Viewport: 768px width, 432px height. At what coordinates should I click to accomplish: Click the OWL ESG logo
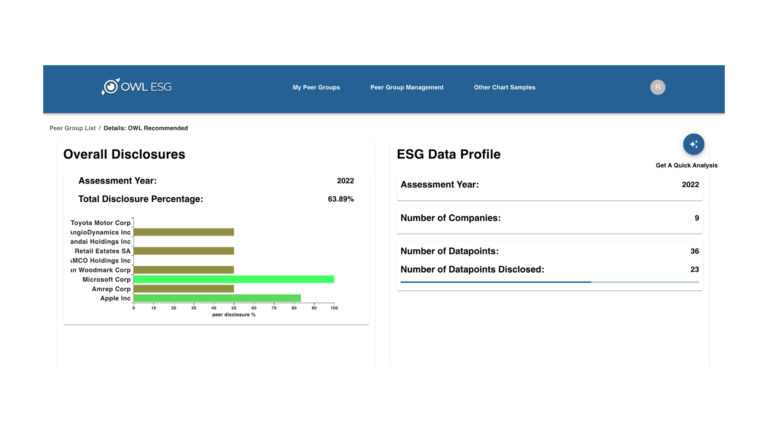point(136,87)
